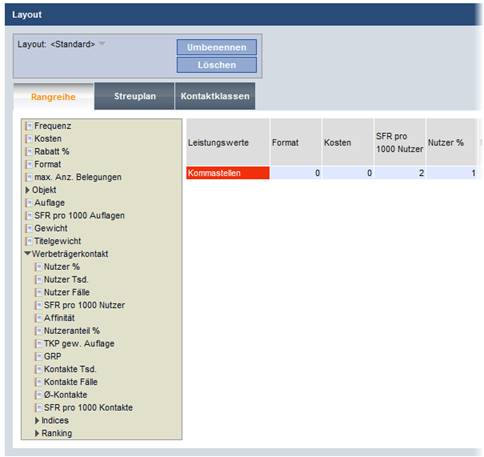Switch to the Streuplan tab
The image size is (484, 457).
134,96
